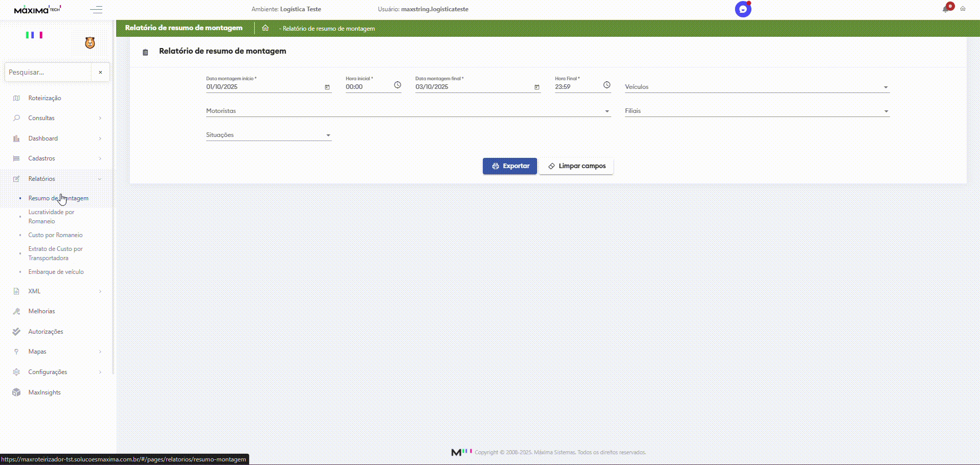The image size is (980, 465).
Task: Click the lion avatar icon
Action: (90, 43)
